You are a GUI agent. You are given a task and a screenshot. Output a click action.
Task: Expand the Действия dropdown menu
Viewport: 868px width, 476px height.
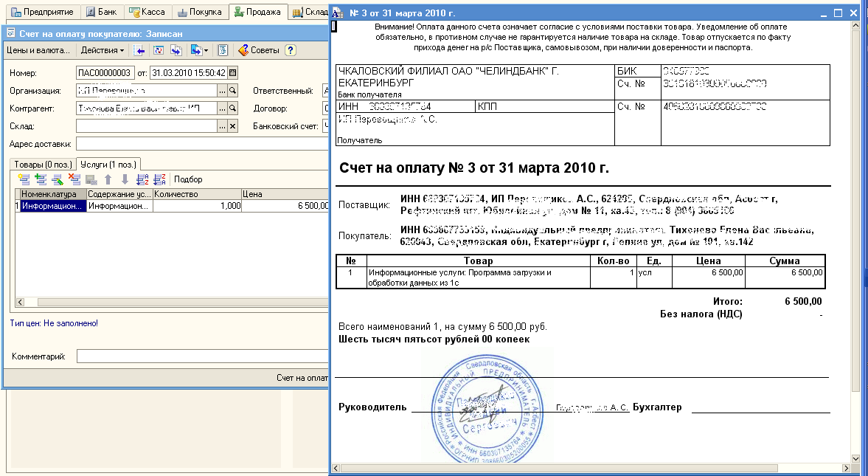pos(103,50)
